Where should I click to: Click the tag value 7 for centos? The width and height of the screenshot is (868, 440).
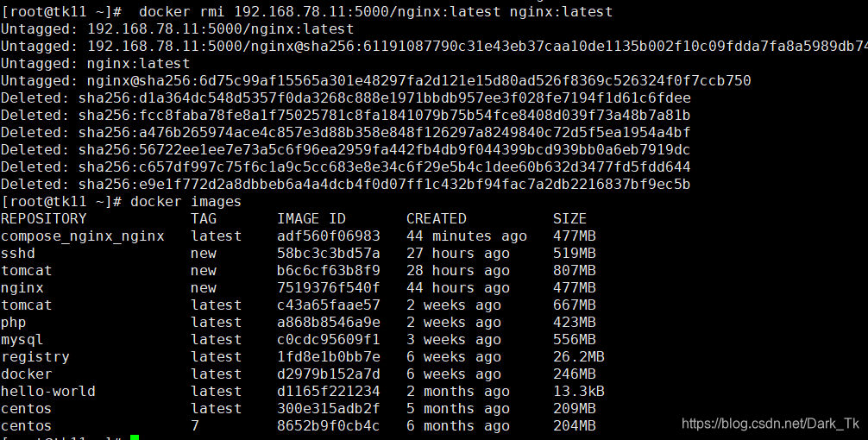coord(195,425)
